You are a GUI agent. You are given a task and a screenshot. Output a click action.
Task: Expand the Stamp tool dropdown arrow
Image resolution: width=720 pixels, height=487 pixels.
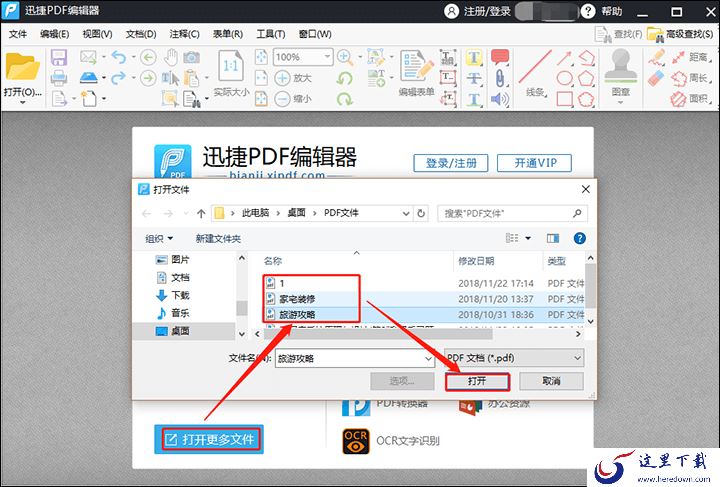(x=620, y=103)
